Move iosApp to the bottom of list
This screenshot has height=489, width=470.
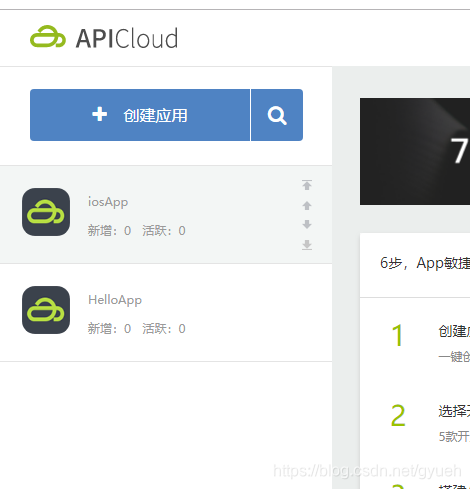pos(307,245)
